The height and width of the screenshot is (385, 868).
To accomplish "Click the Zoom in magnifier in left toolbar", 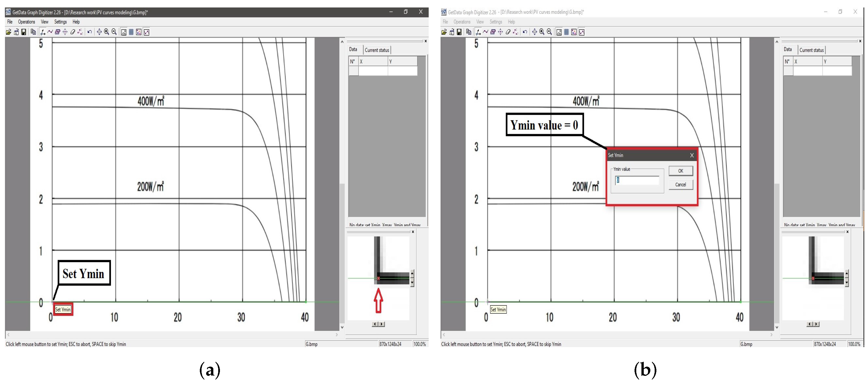I will (106, 32).
